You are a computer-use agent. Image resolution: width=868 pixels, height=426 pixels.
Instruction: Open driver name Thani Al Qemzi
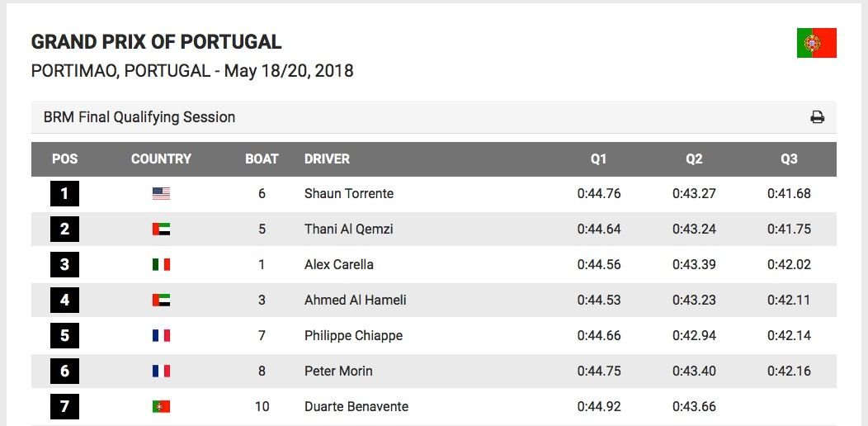(349, 229)
